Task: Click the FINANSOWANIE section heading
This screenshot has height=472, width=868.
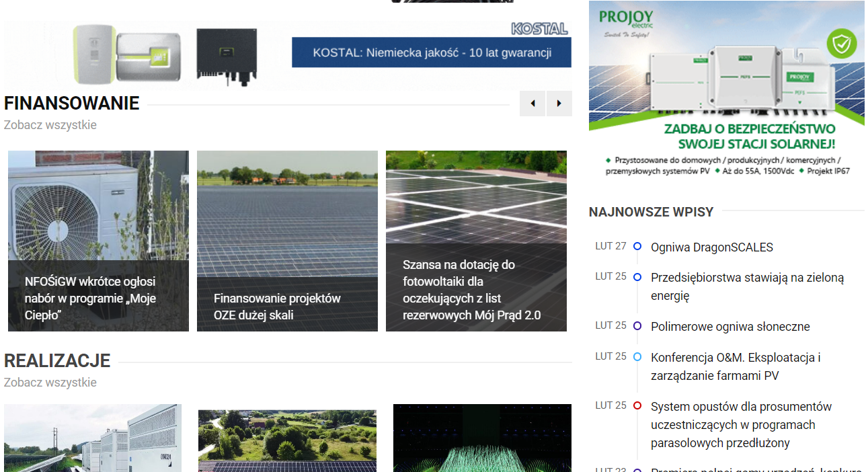Action: pos(71,104)
